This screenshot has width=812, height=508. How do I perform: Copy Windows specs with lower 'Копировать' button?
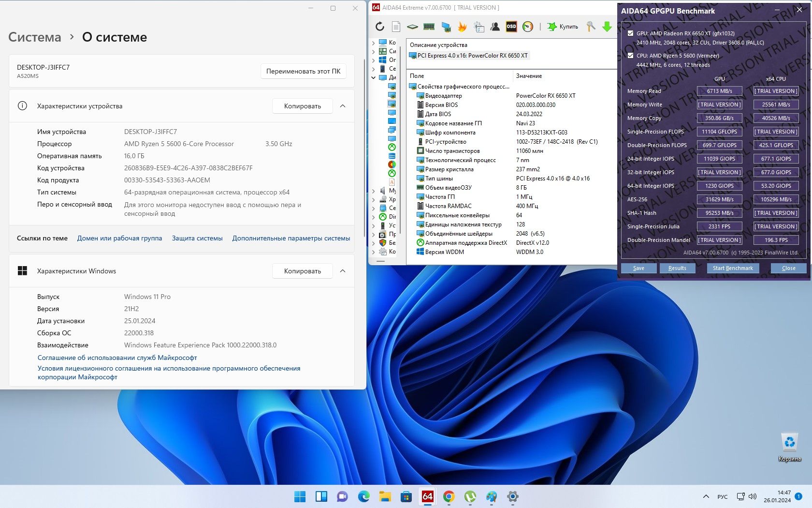[x=303, y=271]
